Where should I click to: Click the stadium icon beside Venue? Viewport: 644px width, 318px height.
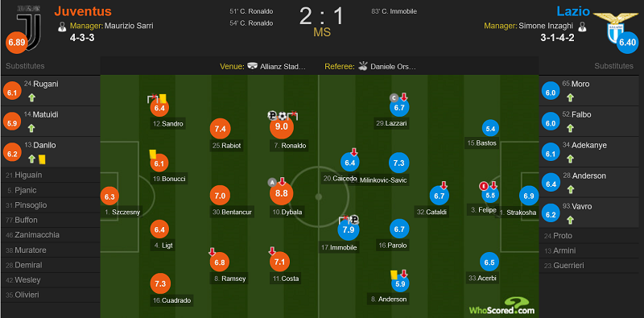coord(253,66)
